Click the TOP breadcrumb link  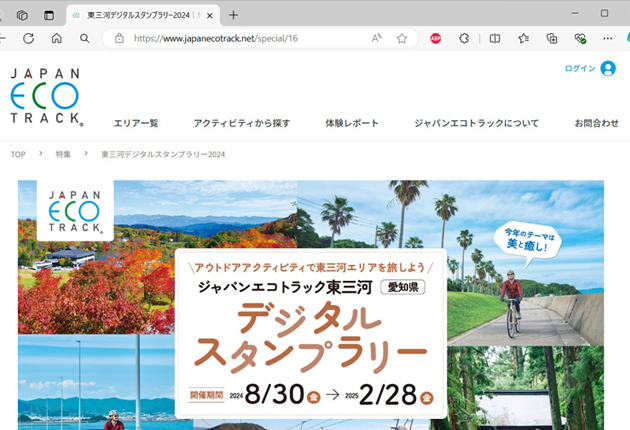click(18, 154)
